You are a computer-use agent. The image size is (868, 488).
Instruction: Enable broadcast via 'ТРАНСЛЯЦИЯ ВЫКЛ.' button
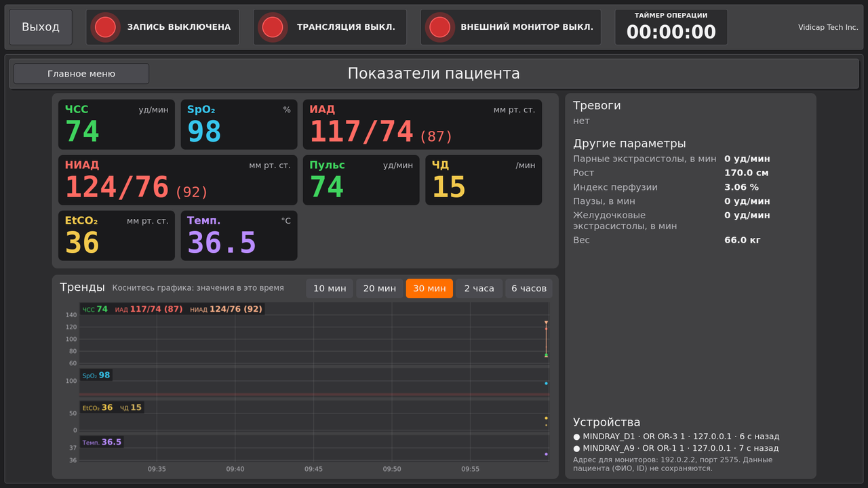click(x=330, y=27)
